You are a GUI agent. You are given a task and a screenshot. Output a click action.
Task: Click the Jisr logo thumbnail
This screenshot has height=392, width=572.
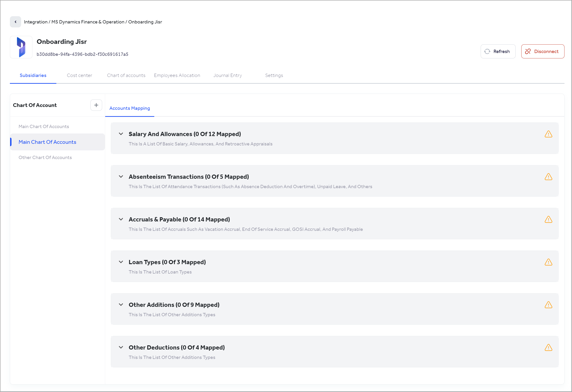click(x=21, y=47)
